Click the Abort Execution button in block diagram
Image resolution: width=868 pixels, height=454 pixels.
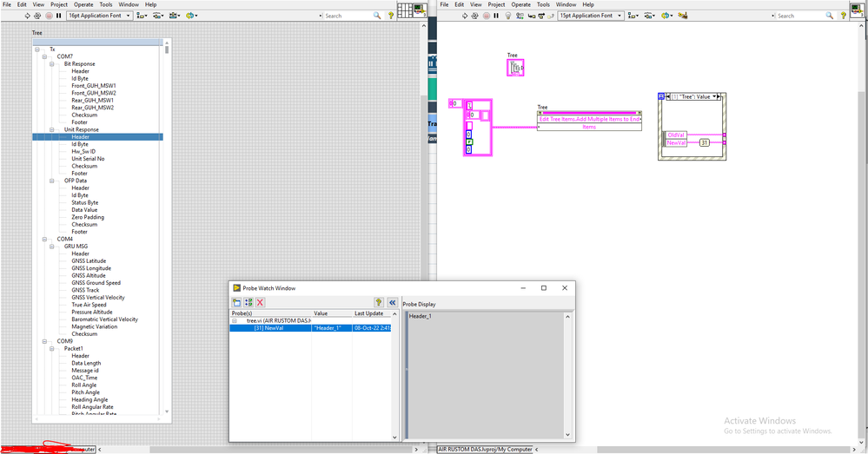(x=485, y=16)
